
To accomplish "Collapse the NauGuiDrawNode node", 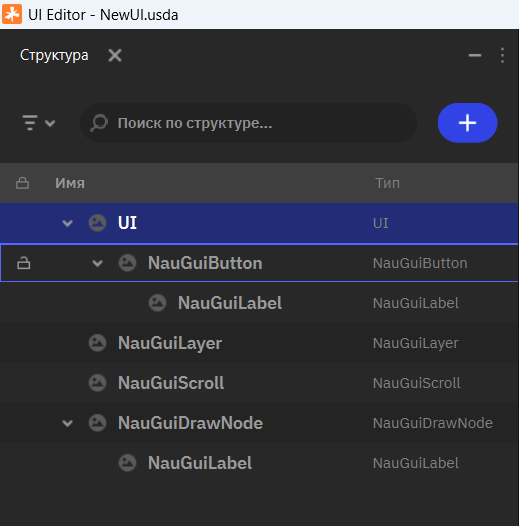I will pos(67,423).
